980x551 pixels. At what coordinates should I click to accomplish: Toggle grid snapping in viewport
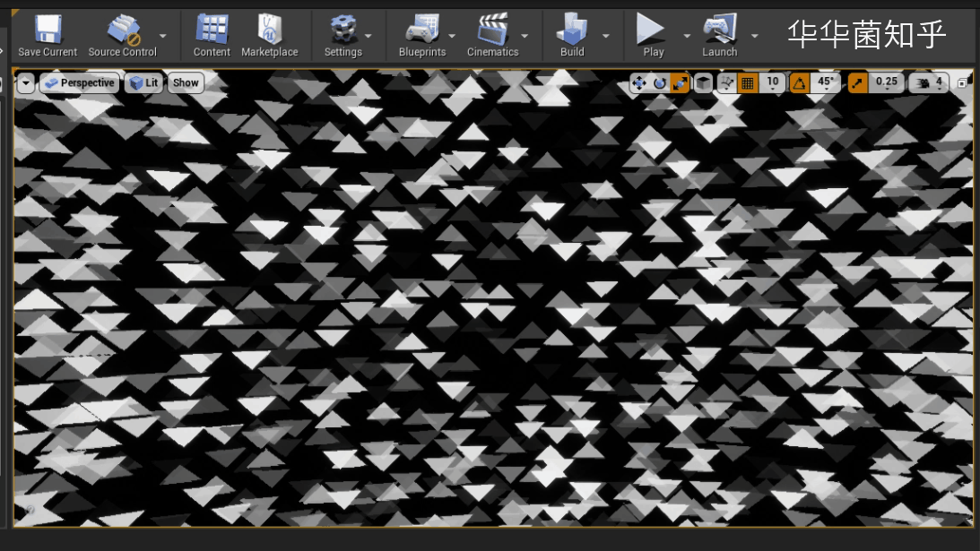tap(747, 82)
